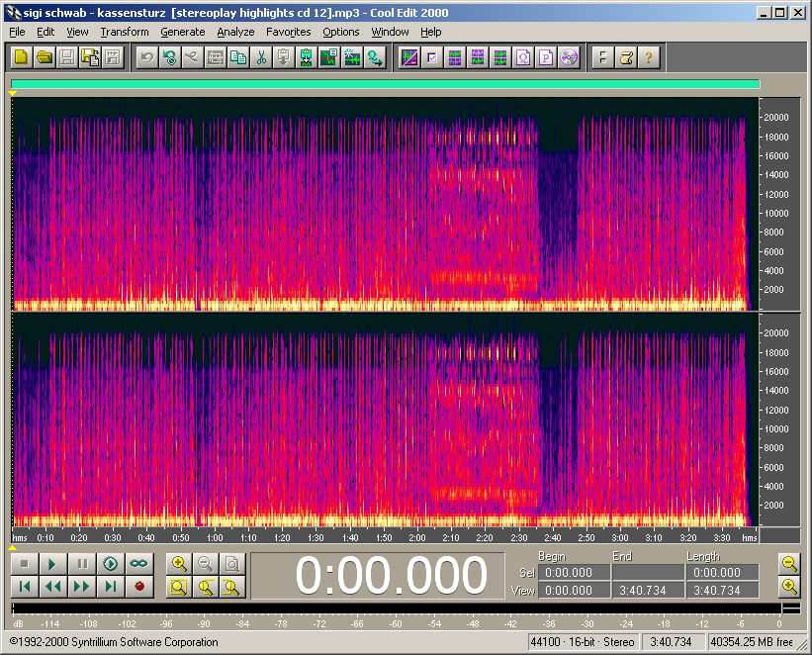Image resolution: width=812 pixels, height=655 pixels.
Task: Click the Help question mark icon
Action: 648,57
